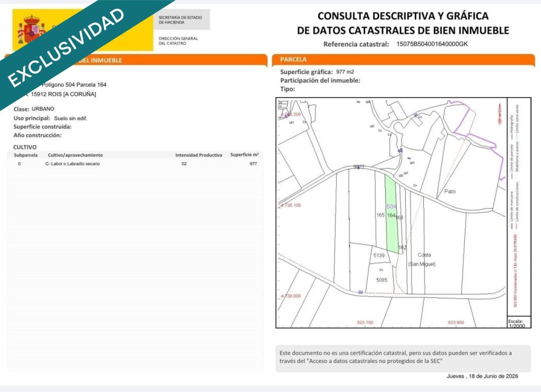Screen dimensions: 541x392
Task: Click the 'Clase:' label
Action: [x=21, y=109]
